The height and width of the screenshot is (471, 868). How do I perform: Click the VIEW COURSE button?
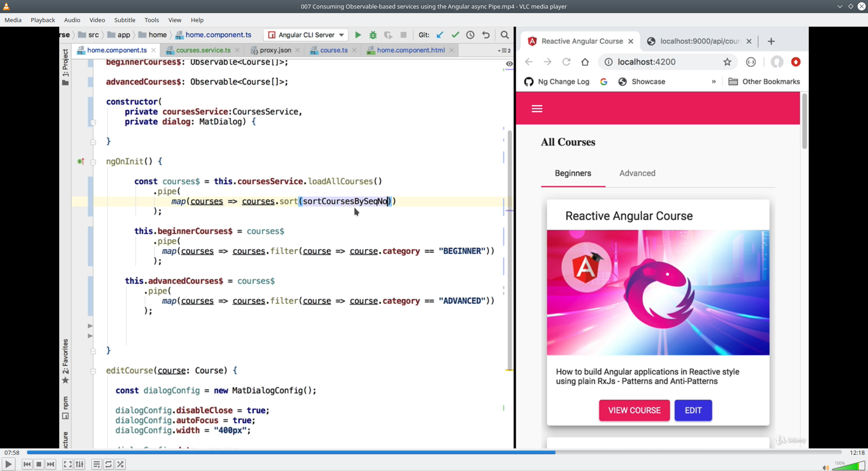[x=634, y=410]
